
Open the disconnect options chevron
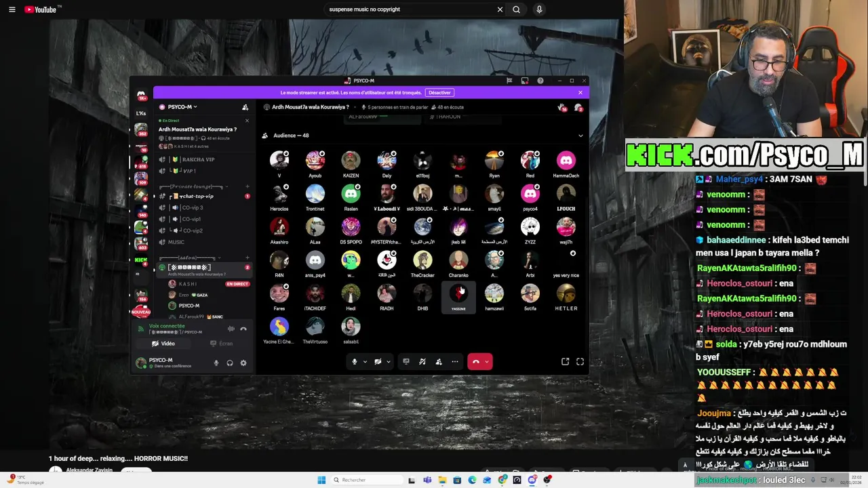(487, 362)
